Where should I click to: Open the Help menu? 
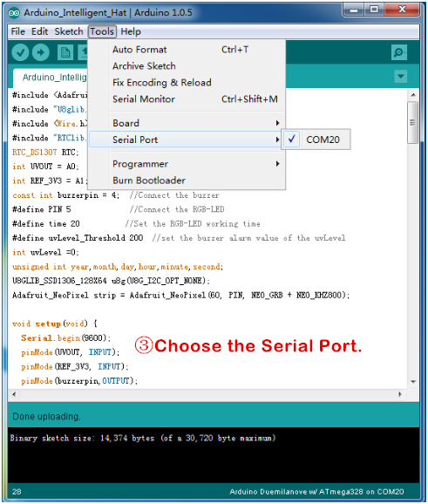click(x=131, y=31)
